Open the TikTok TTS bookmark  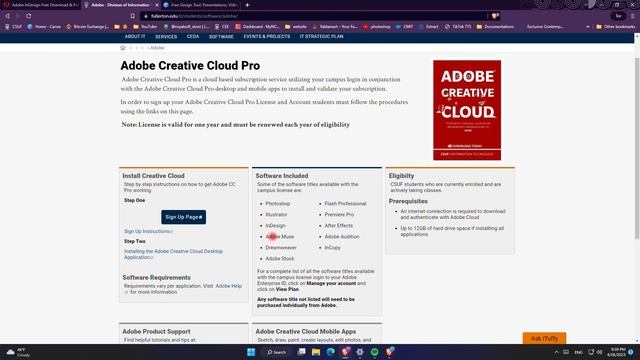(458, 27)
